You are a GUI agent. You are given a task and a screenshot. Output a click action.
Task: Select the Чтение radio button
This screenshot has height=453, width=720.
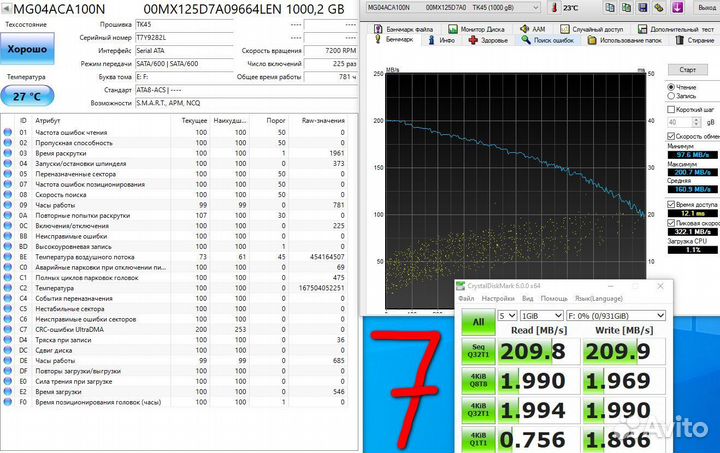671,87
